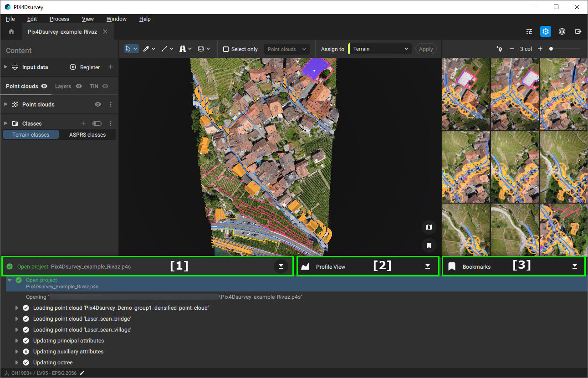Close the Pix4Dsurvey_example_Rivaz tab
588x378 pixels.
105,31
